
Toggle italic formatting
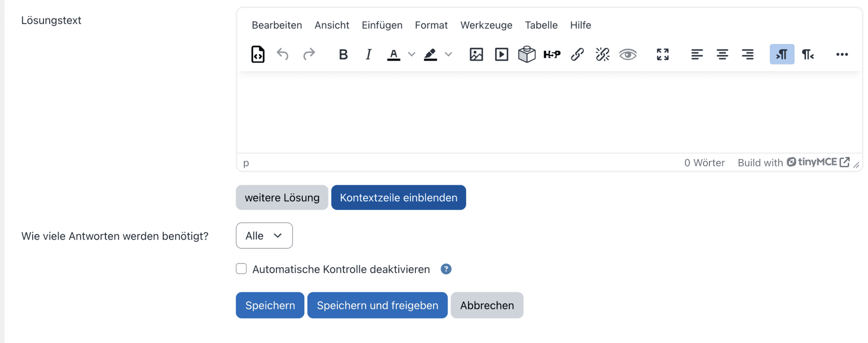pyautogui.click(x=368, y=54)
